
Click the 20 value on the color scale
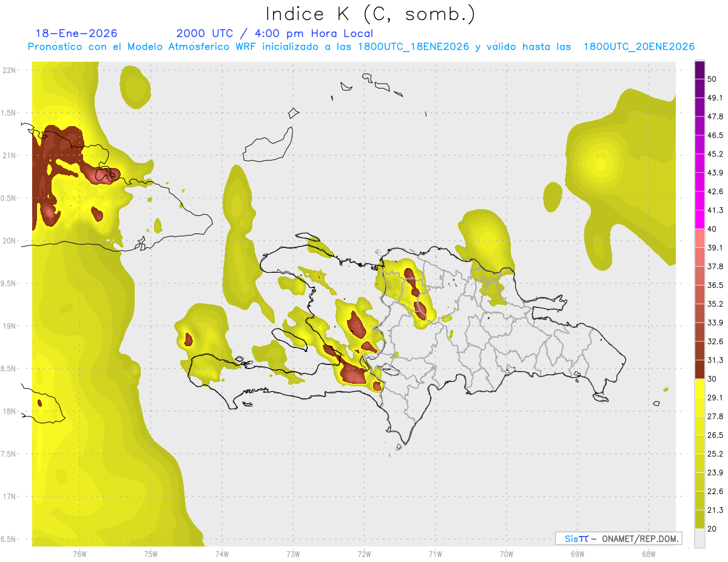[713, 529]
